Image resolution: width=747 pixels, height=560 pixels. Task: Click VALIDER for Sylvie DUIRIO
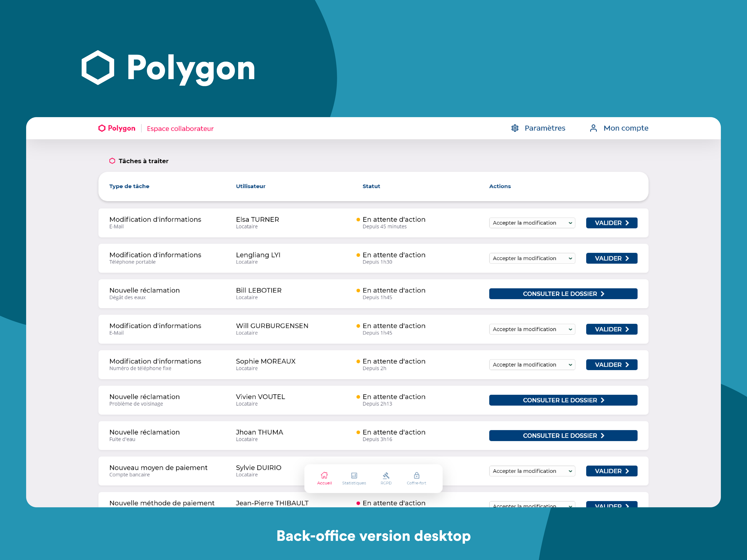pos(612,471)
